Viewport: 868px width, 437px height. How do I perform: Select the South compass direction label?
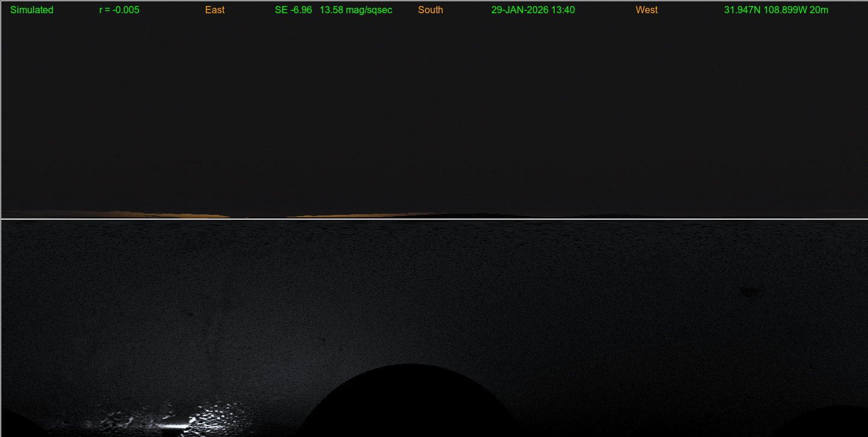tap(430, 10)
